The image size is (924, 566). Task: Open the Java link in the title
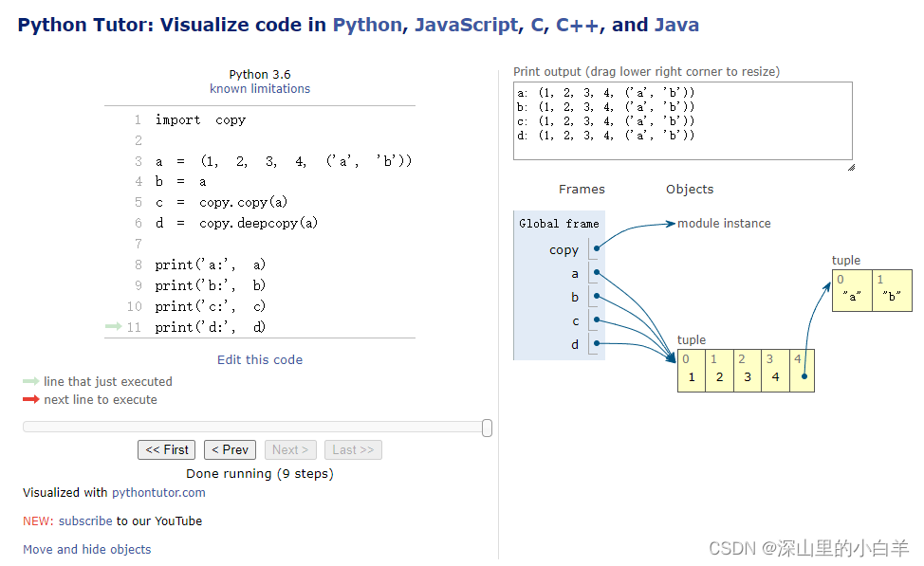pos(676,25)
